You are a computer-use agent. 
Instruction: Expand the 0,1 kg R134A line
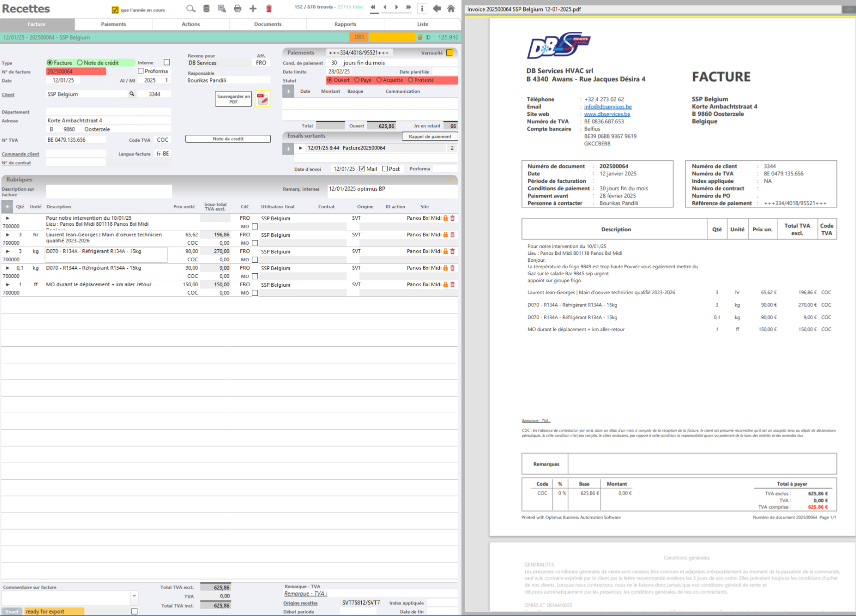tap(7, 268)
